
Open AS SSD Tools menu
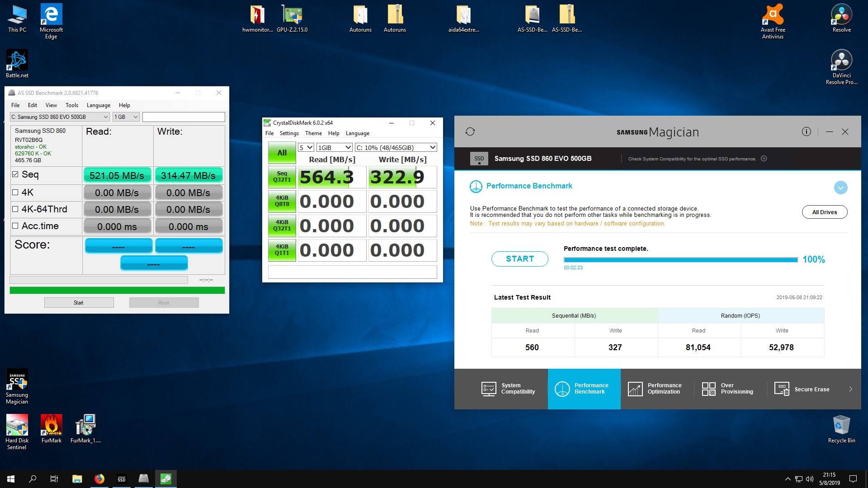72,105
